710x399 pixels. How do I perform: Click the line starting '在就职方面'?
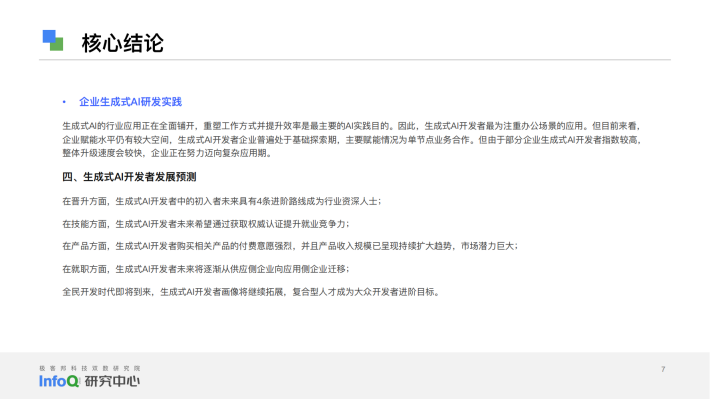[206, 269]
